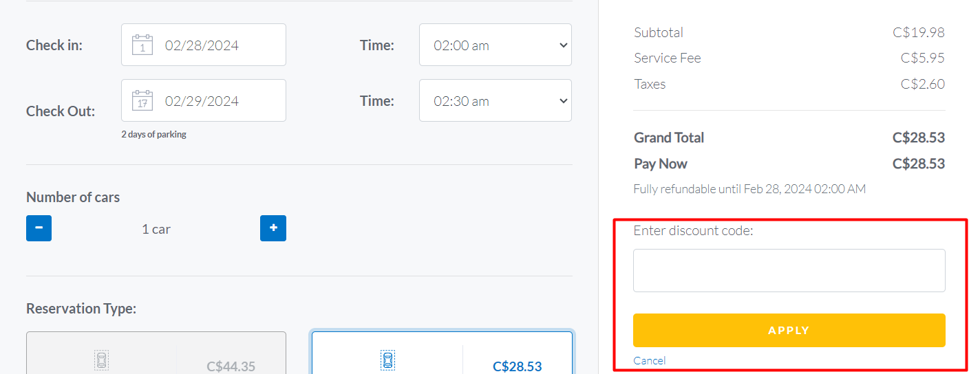Open the Check Out time dropdown
This screenshot has height=374, width=980.
pyautogui.click(x=496, y=101)
